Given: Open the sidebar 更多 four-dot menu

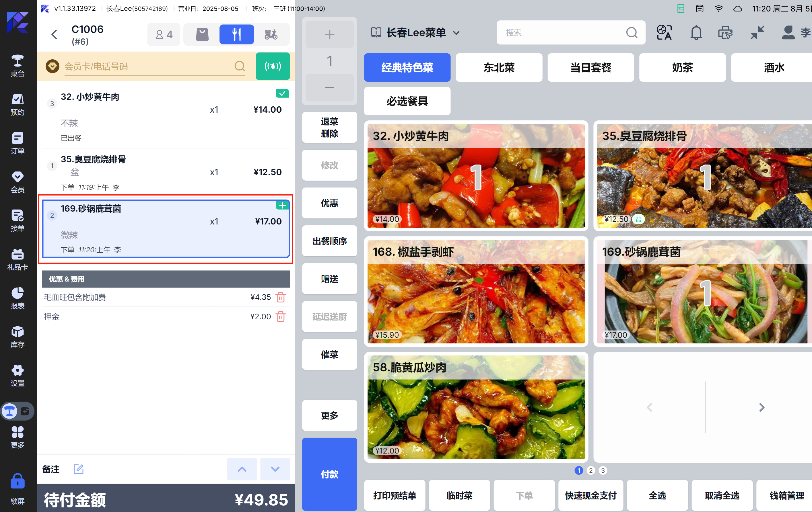Looking at the screenshot, I should [18, 437].
